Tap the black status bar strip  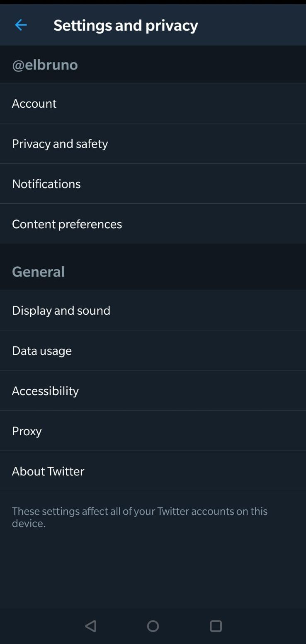point(153,2)
